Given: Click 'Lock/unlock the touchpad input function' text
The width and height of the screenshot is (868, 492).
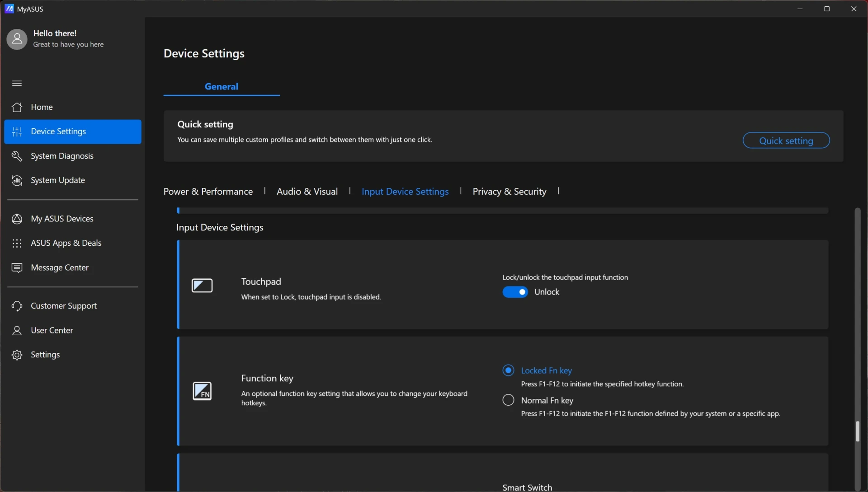Looking at the screenshot, I should 565,277.
